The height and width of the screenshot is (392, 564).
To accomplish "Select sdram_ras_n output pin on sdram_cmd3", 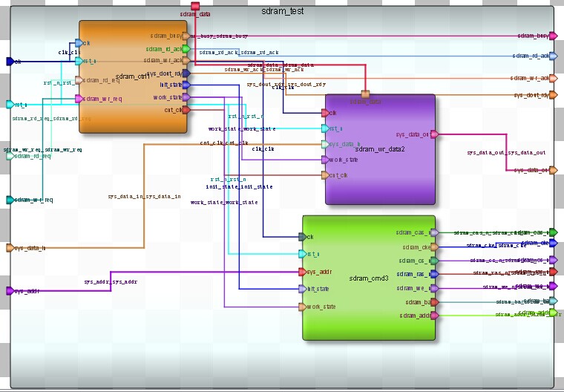I will (x=435, y=274).
